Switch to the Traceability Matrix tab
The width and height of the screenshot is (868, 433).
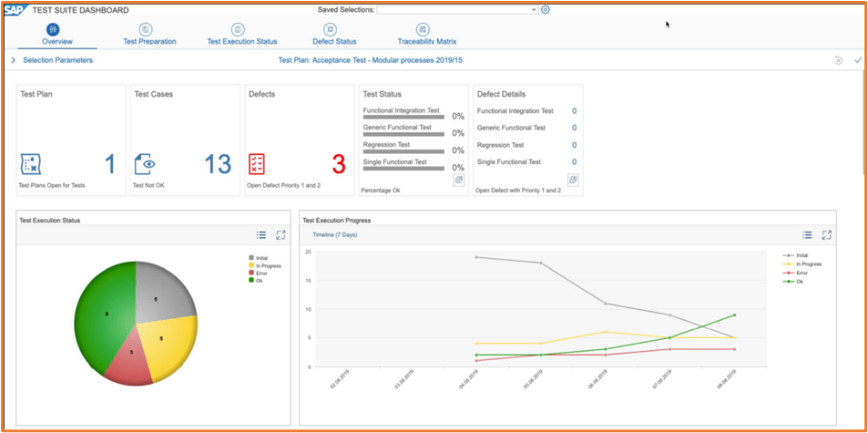(426, 36)
